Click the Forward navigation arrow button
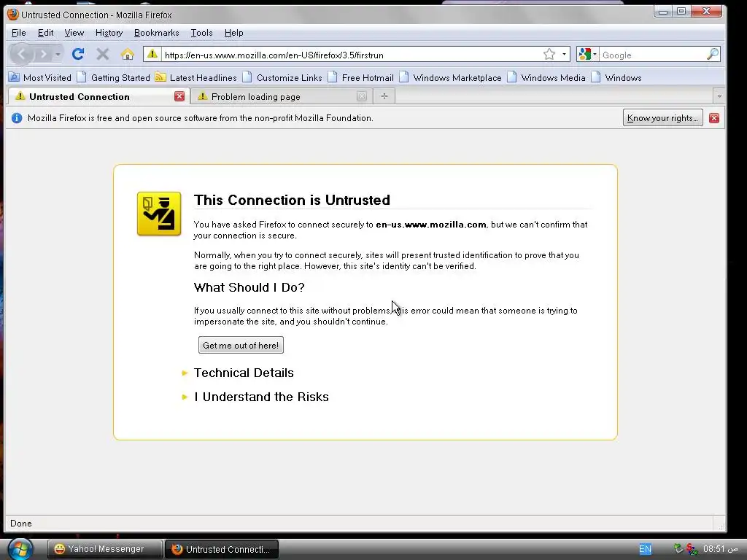Viewport: 747px width, 560px height. click(x=43, y=54)
